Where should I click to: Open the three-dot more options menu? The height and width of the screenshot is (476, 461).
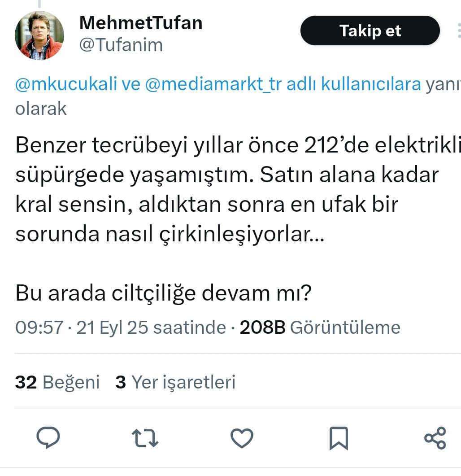(459, 31)
